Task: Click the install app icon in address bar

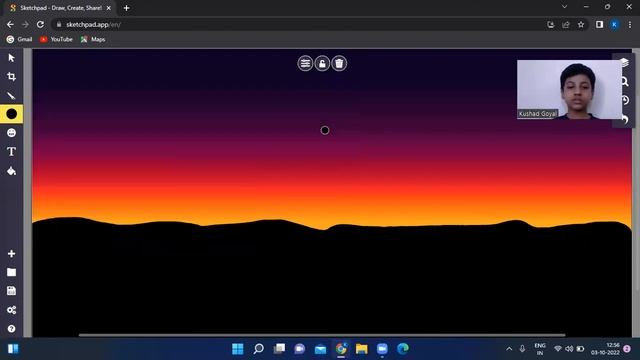Action: 551,24
